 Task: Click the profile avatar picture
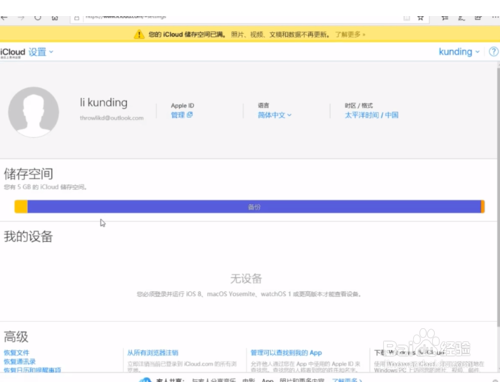34,112
